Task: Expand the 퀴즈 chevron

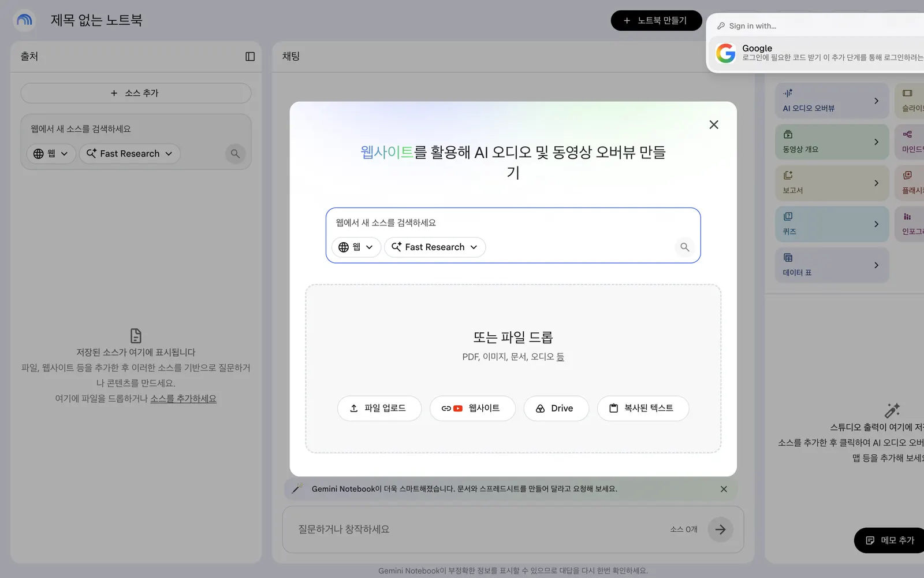Action: tap(876, 224)
